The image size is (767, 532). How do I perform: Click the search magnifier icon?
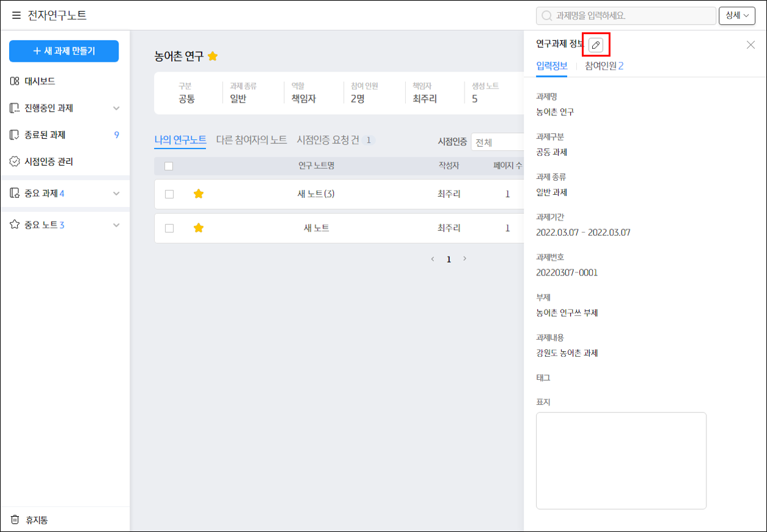point(545,15)
